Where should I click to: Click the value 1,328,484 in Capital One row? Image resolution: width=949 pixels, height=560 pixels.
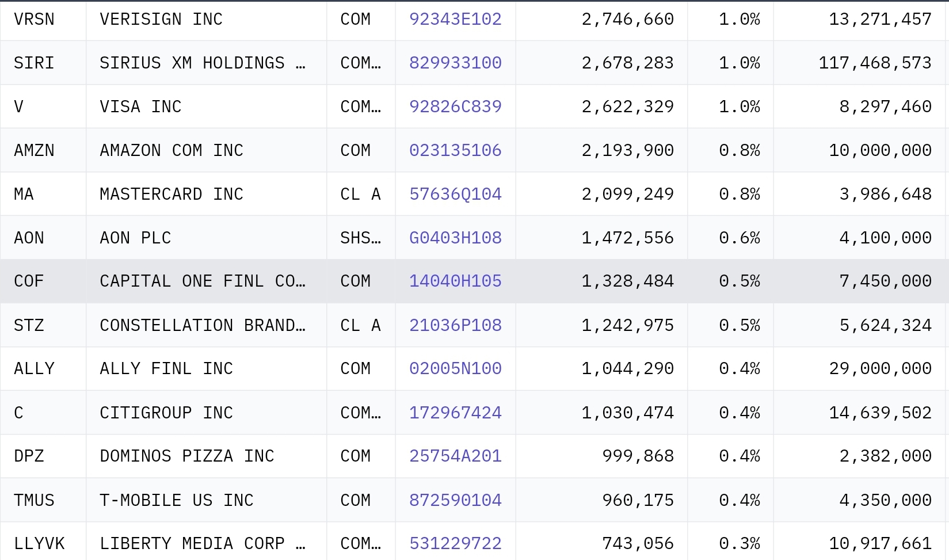click(627, 281)
